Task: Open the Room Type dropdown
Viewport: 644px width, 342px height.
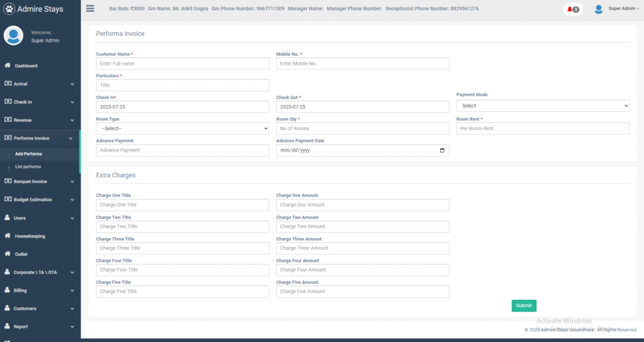Action: (182, 128)
